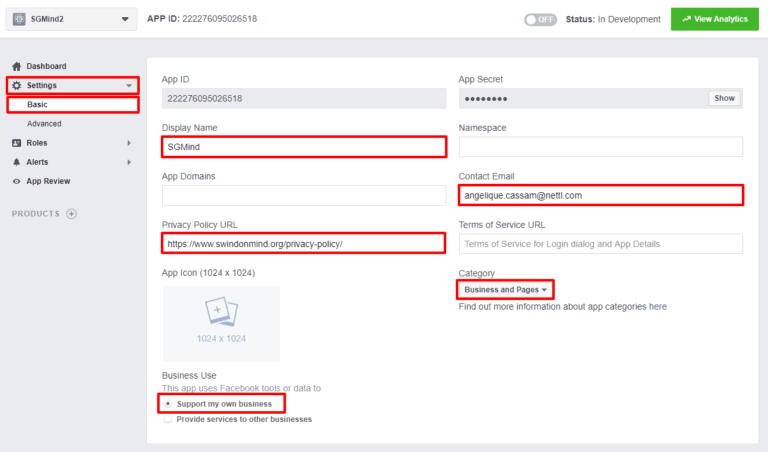Click the Dashboard home icon
The height and width of the screenshot is (452, 768).
pos(17,66)
